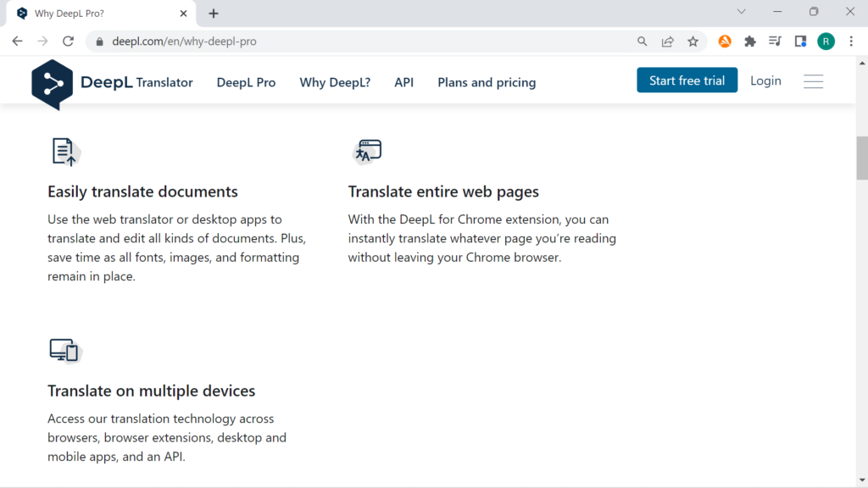The image size is (868, 488).
Task: Go to Plans and pricing
Action: tap(487, 82)
